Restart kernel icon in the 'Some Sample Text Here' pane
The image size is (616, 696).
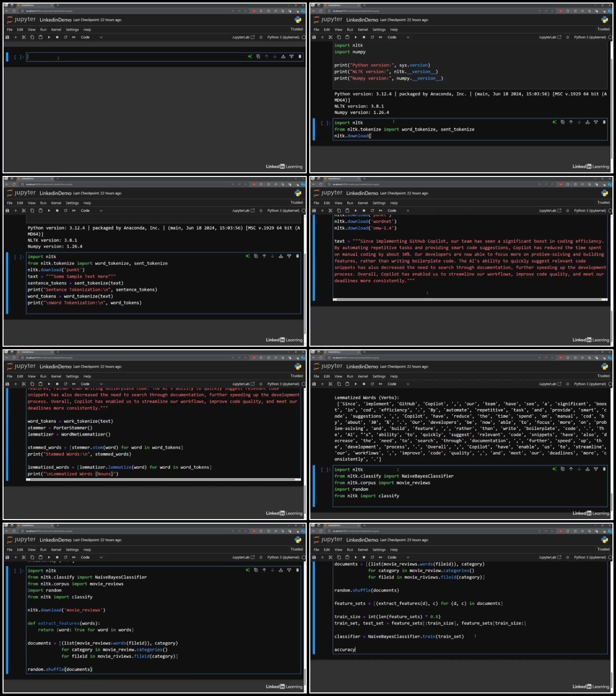click(x=65, y=210)
